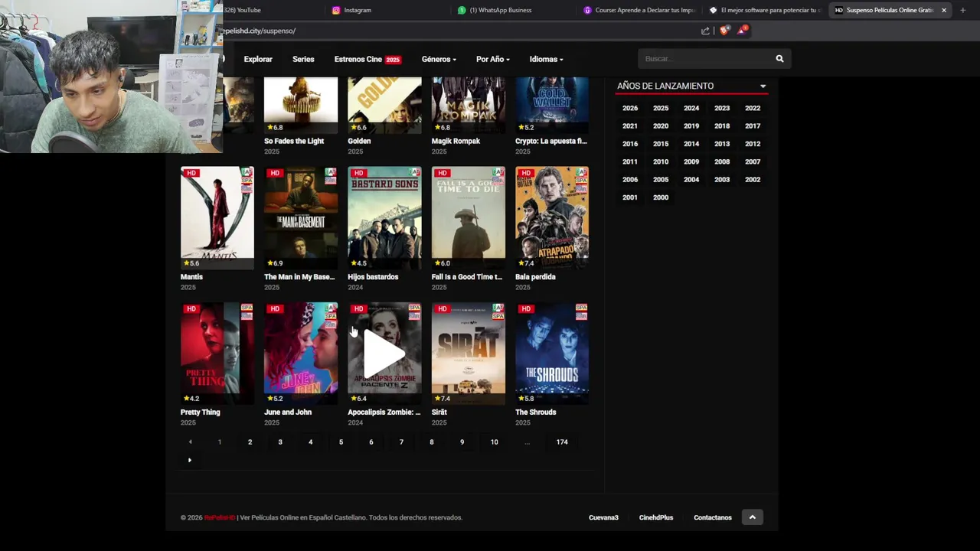Click the Golden movie title
This screenshot has height=551, width=980.
(x=359, y=141)
